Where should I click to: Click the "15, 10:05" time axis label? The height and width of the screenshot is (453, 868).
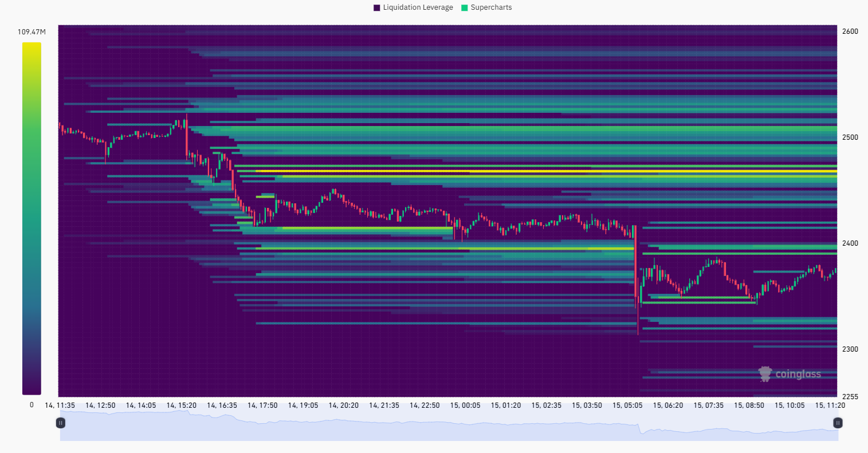790,405
